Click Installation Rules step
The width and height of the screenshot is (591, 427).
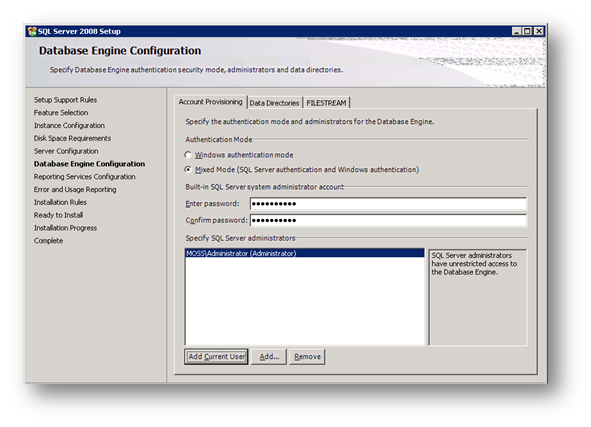[60, 202]
